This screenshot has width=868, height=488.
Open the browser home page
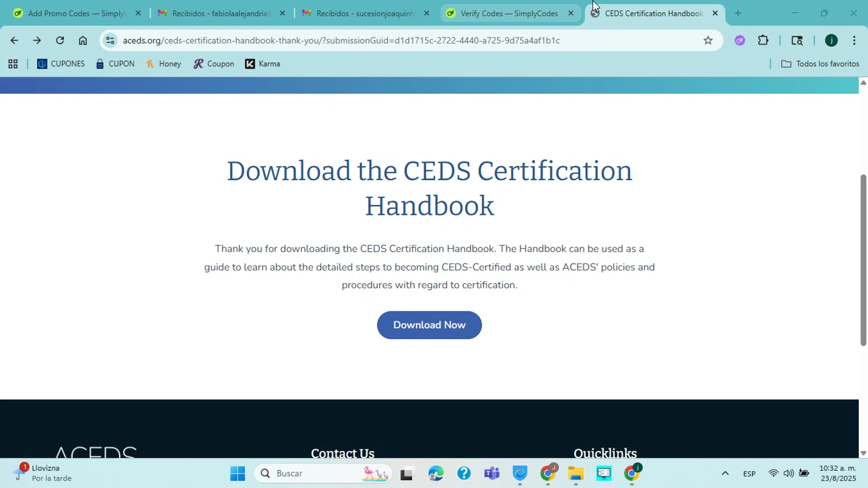click(83, 41)
